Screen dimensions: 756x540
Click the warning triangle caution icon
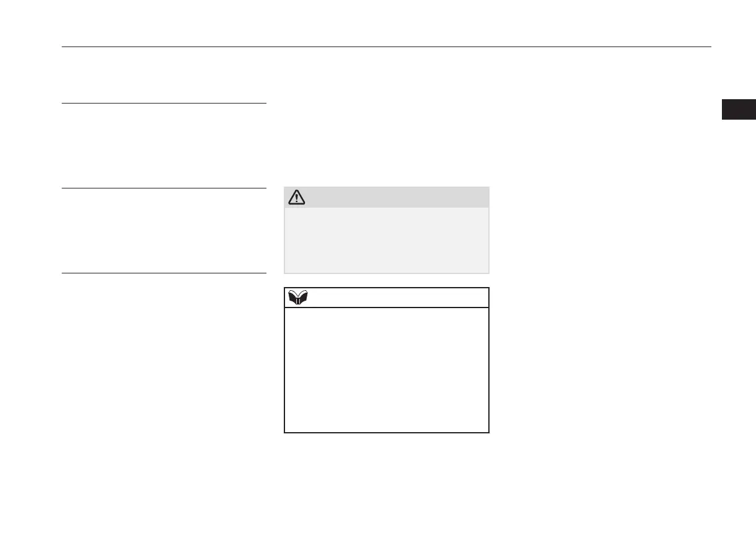pos(297,198)
